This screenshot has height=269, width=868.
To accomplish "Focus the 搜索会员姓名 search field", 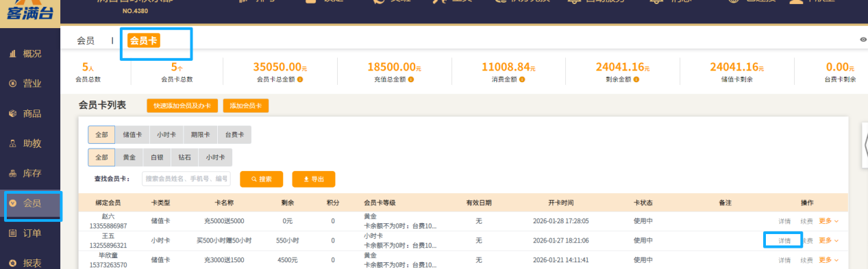I will 186,179.
